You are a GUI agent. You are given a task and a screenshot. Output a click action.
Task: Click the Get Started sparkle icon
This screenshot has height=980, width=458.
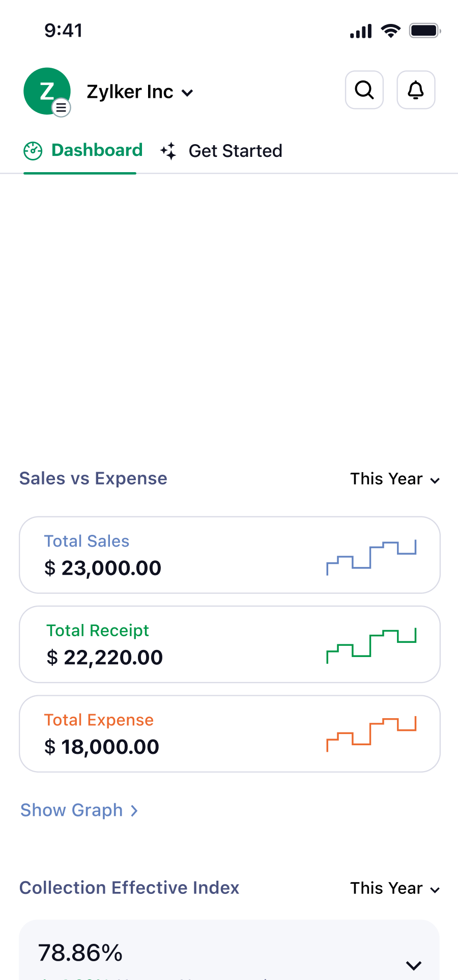(x=168, y=151)
